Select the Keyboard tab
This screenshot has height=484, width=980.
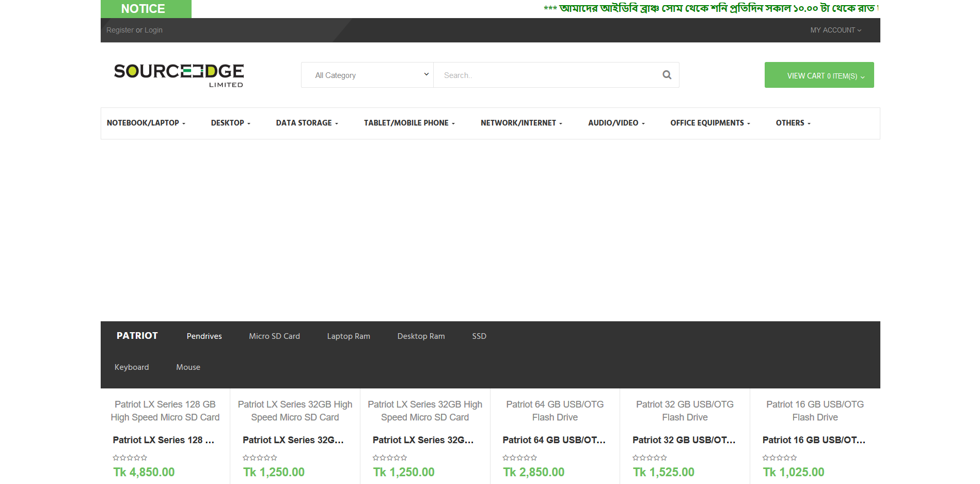(x=132, y=367)
